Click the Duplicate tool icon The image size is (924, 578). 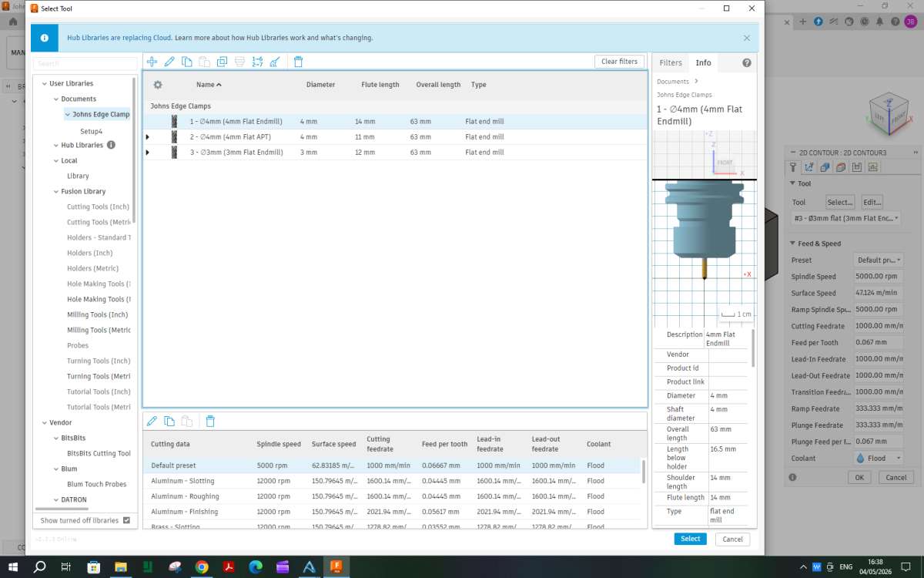[x=222, y=62]
